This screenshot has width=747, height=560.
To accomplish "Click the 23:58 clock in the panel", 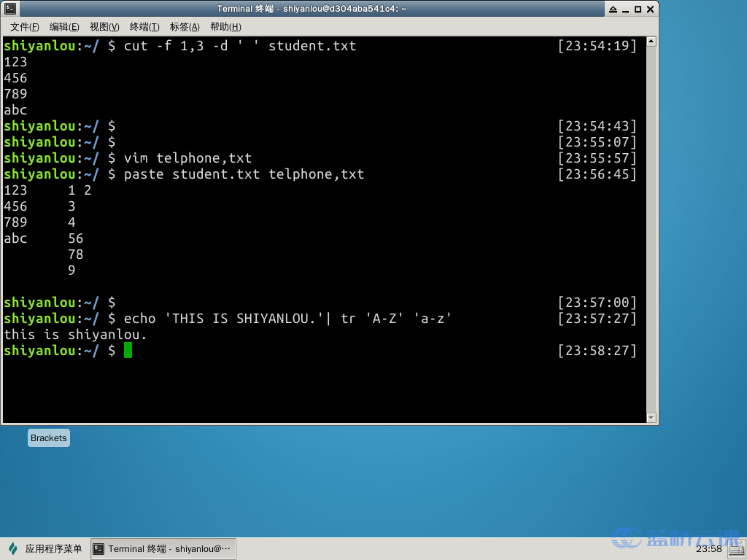I will 709,549.
